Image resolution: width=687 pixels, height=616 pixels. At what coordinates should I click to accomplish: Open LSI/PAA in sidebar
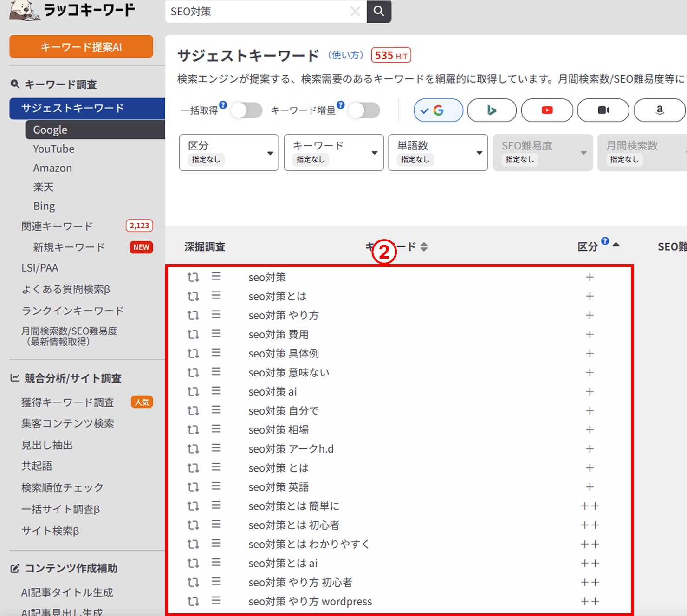(x=40, y=268)
